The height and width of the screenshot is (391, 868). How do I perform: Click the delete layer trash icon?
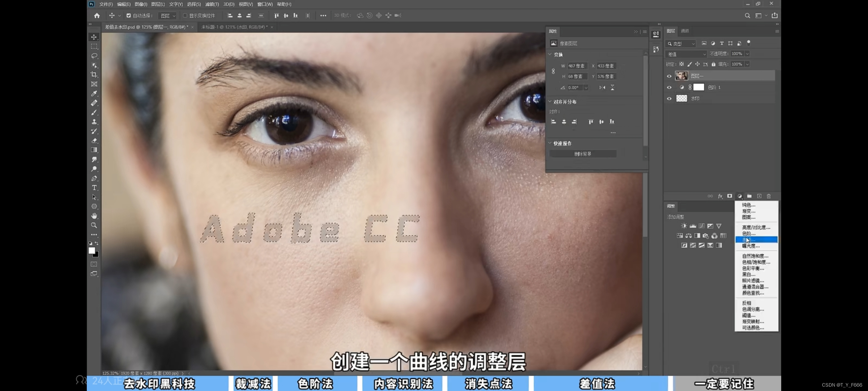coord(769,196)
